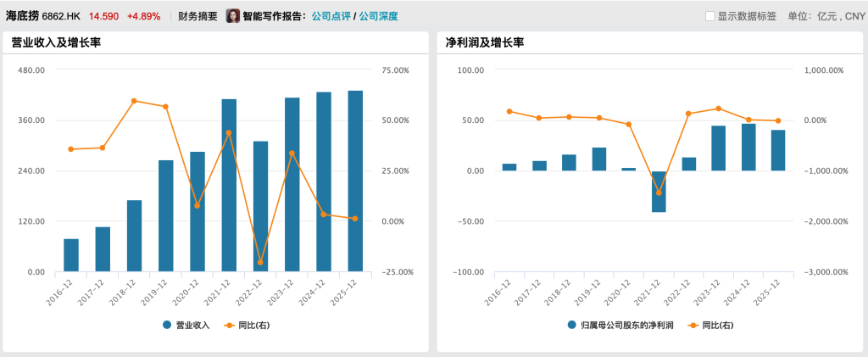Viewport: 868px width, 357px height.
Task: Enable the 显示数据标签 checkbox
Action: [710, 16]
